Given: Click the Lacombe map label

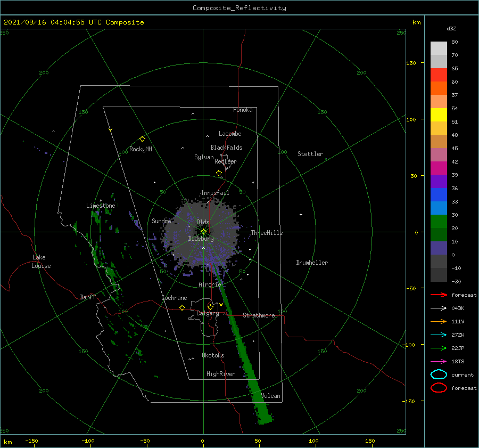Looking at the screenshot, I should [230, 134].
